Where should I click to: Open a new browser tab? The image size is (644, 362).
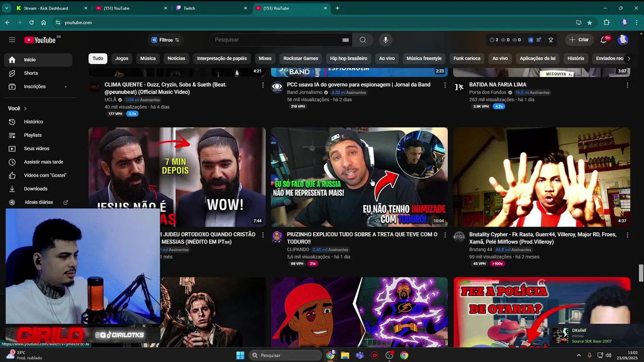pos(337,8)
